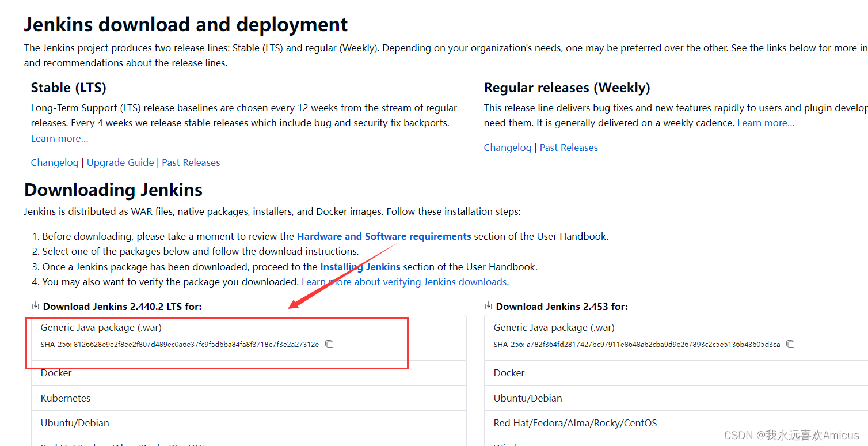Open the LTS Changelog link
Image resolution: width=868 pixels, height=446 pixels.
point(55,162)
